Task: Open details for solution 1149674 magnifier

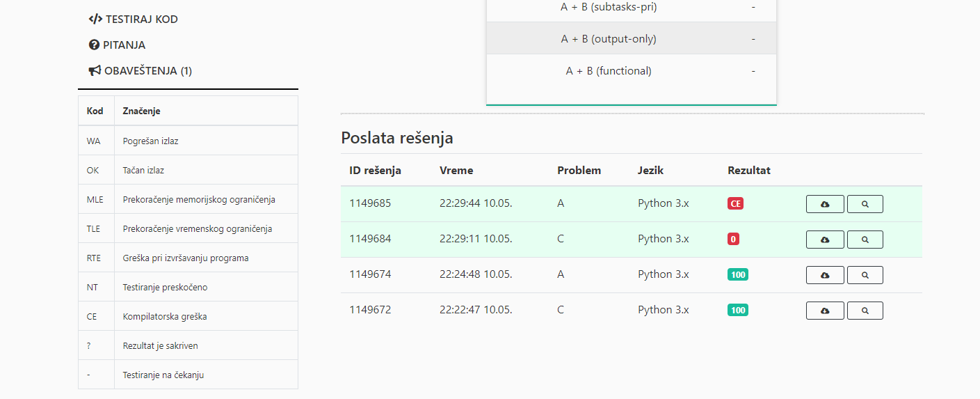Action: point(865,275)
